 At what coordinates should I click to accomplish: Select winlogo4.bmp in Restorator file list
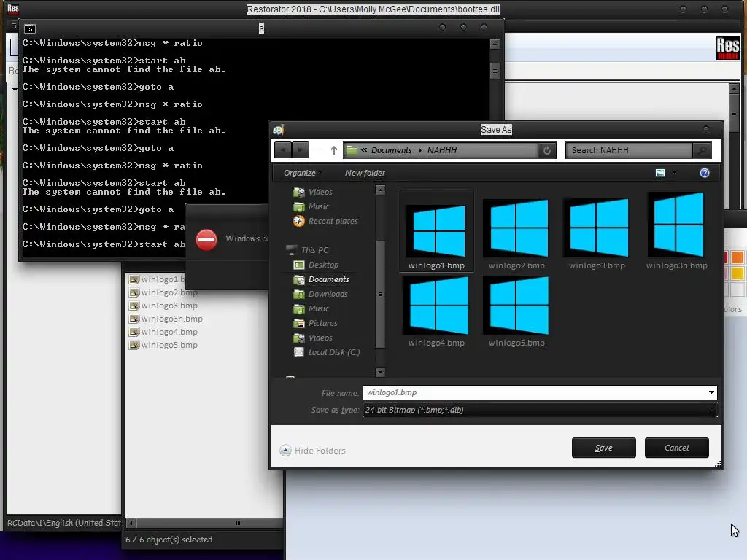[x=163, y=332]
